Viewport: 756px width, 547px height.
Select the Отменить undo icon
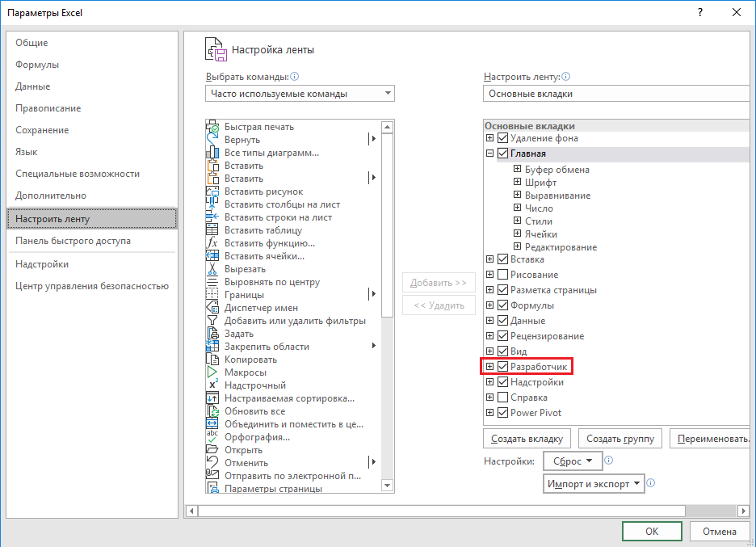(212, 463)
